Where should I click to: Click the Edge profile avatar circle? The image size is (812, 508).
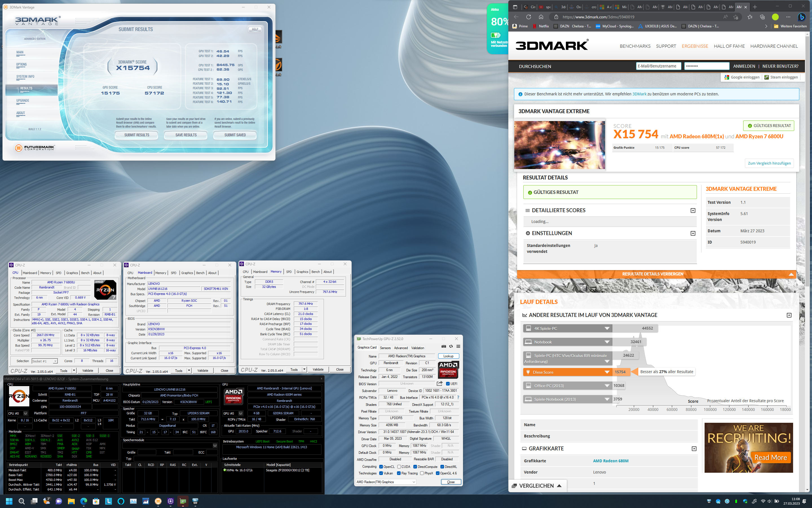coord(775,17)
